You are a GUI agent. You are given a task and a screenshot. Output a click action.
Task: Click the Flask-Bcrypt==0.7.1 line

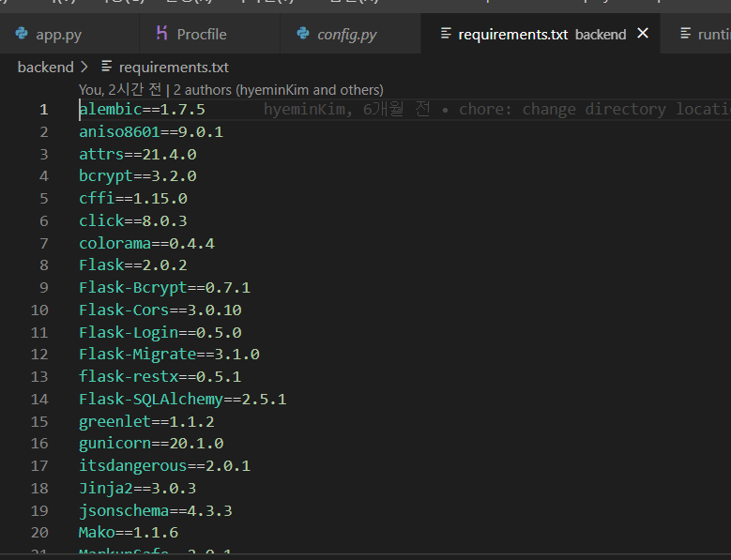[164, 288]
